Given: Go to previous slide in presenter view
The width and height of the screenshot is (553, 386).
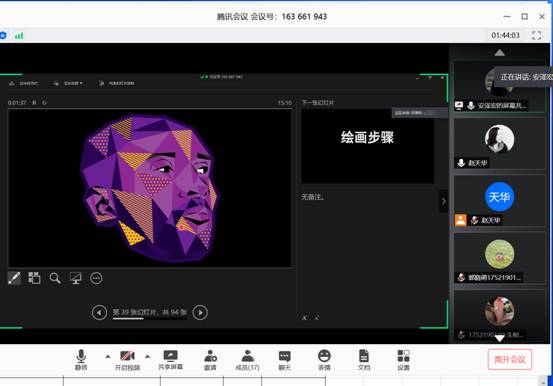Looking at the screenshot, I should pos(99,313).
